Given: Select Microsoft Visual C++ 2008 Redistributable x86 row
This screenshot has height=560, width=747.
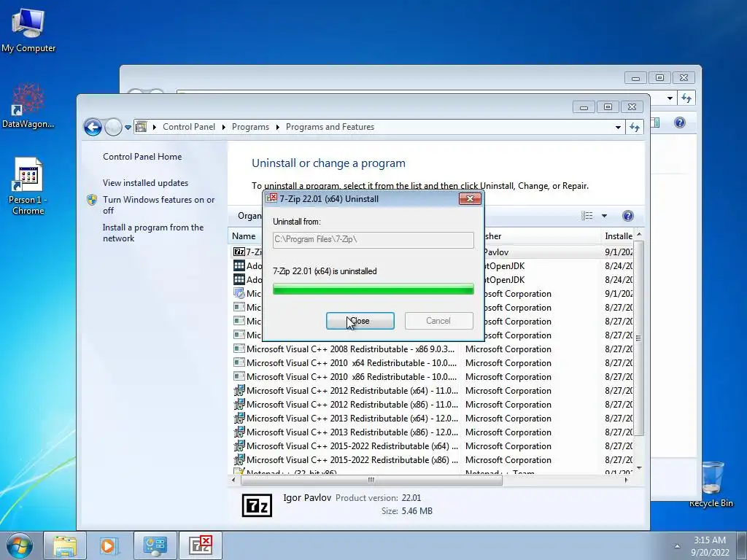Looking at the screenshot, I should 433,349.
